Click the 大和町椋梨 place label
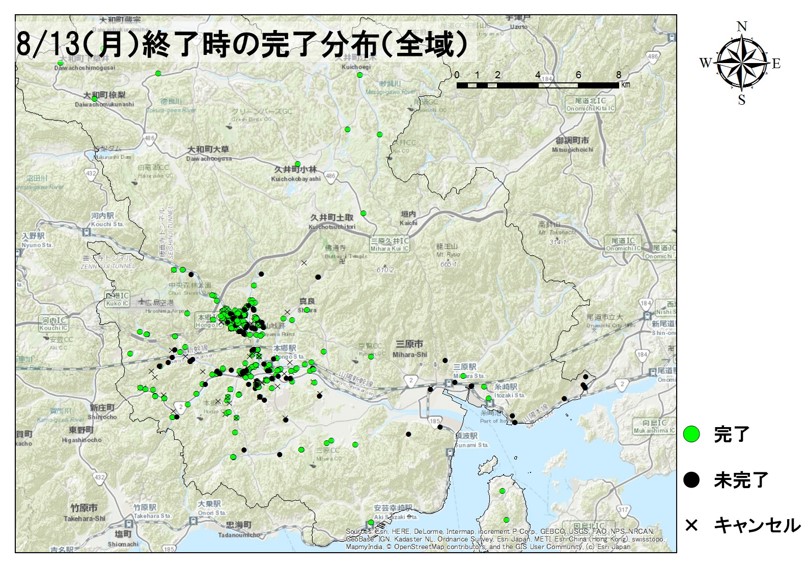This screenshot has width=808, height=571. (x=104, y=95)
